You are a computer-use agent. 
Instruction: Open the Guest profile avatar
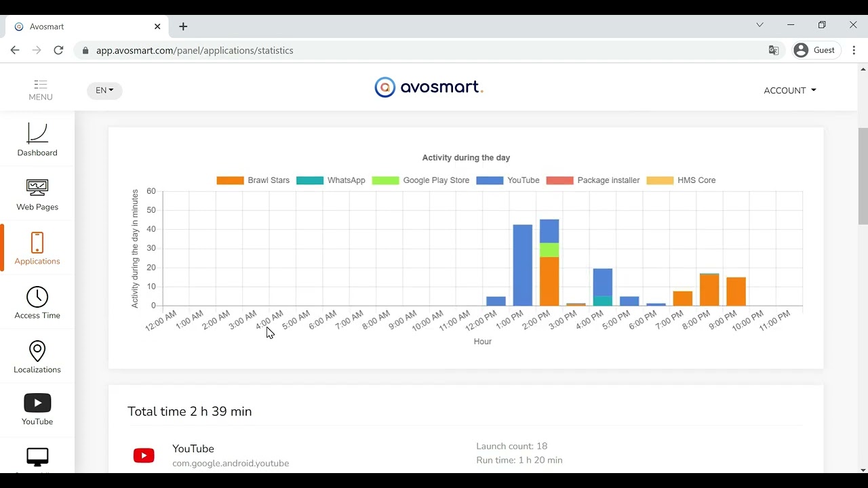(801, 50)
